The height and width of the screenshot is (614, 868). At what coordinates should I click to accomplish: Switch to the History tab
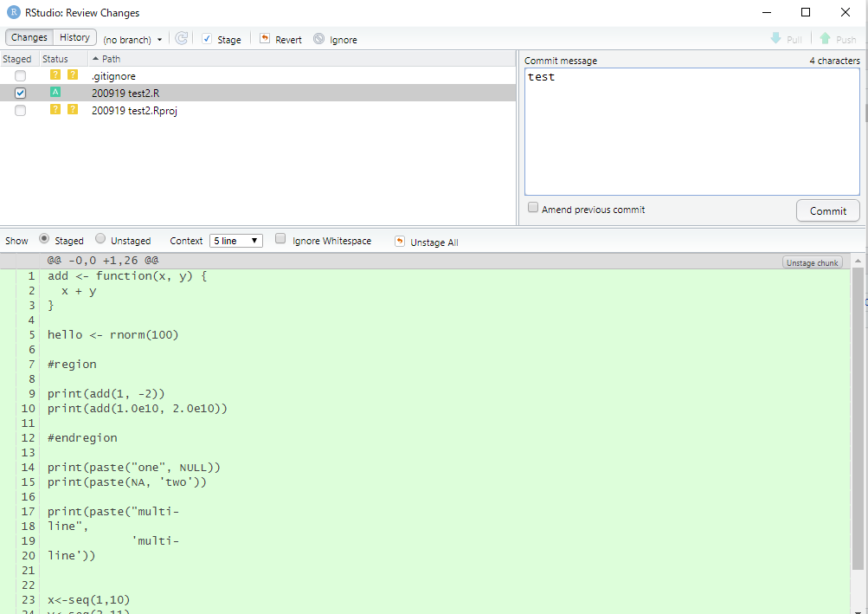[x=74, y=37]
